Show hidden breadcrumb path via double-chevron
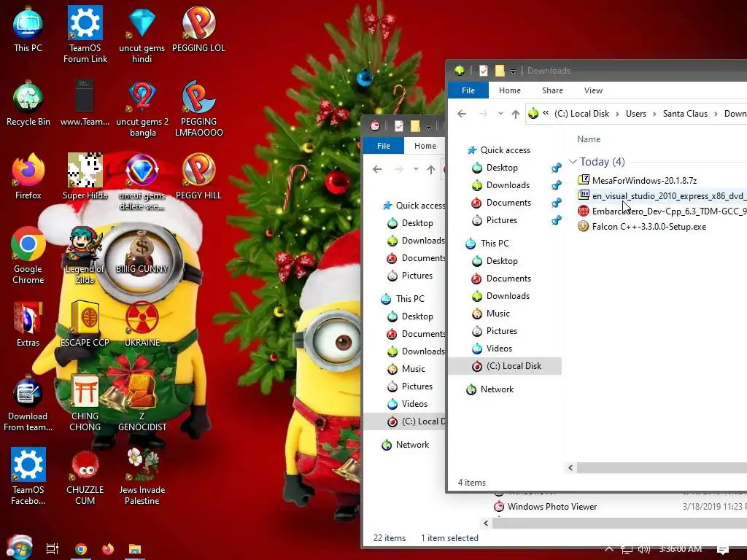Image resolution: width=747 pixels, height=560 pixels. (546, 113)
